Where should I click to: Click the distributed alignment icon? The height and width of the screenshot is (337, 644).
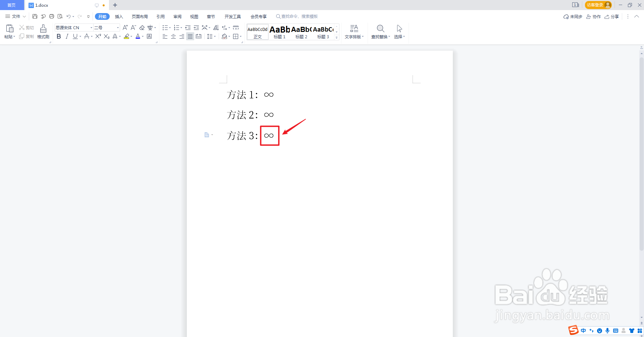[x=199, y=36]
